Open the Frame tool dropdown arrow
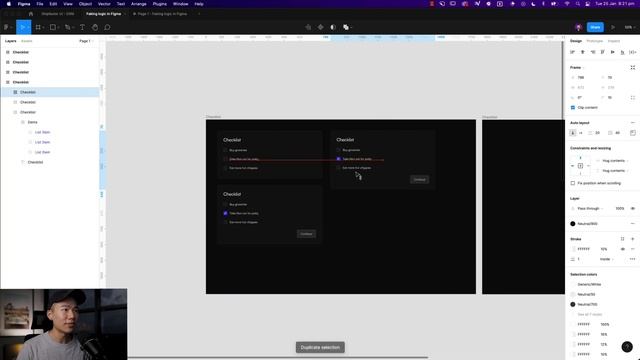The width and height of the screenshot is (640, 360). point(43,28)
